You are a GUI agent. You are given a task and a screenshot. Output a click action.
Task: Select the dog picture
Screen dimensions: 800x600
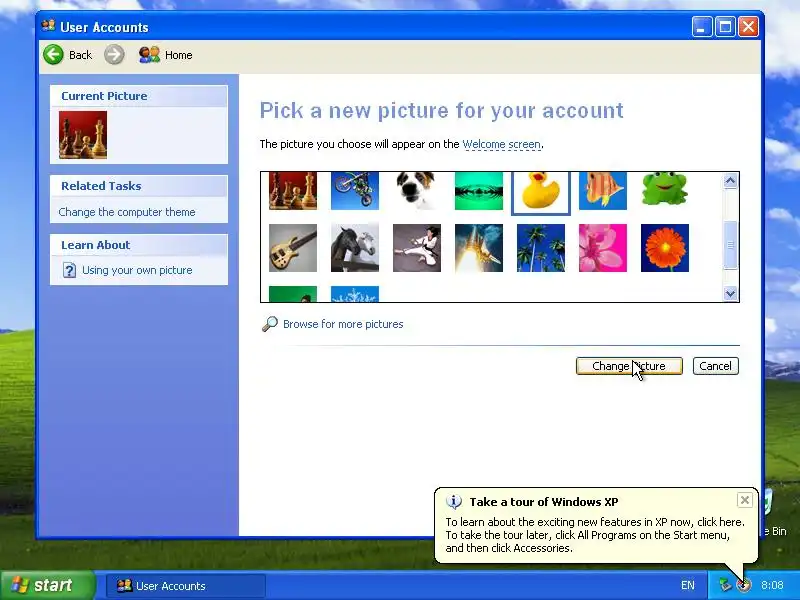417,191
